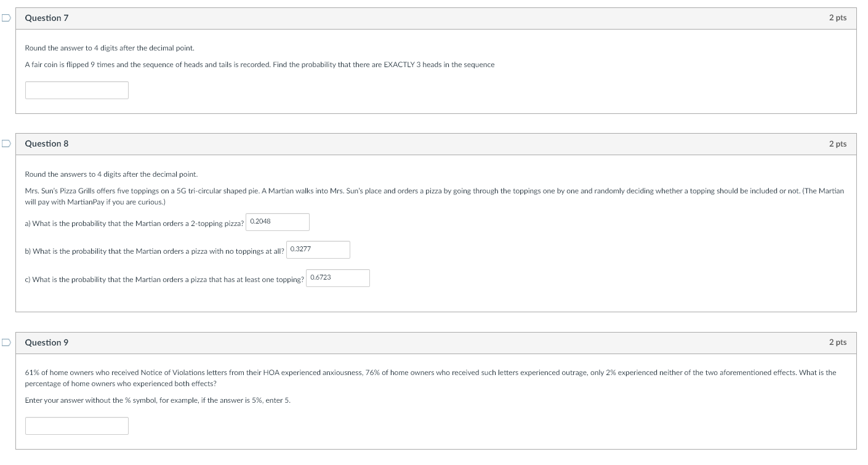Click the 2 pts label of Question 8
The image size is (868, 465).
point(837,144)
